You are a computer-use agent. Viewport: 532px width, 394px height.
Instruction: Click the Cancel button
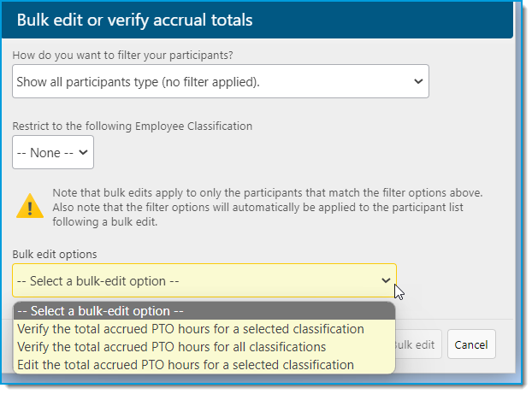click(471, 344)
